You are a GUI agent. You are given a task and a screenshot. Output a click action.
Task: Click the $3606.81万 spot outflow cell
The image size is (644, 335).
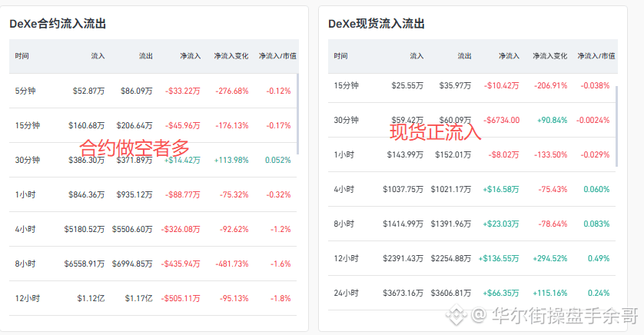coord(451,294)
